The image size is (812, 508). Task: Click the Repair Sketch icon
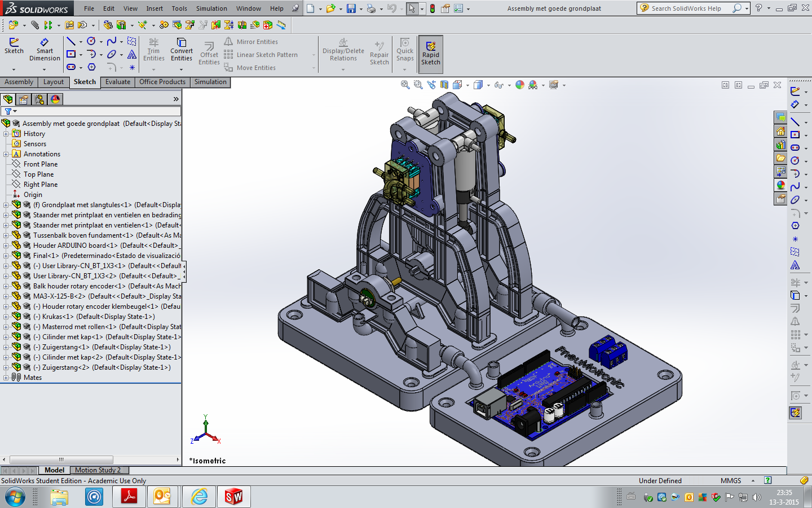point(379,53)
